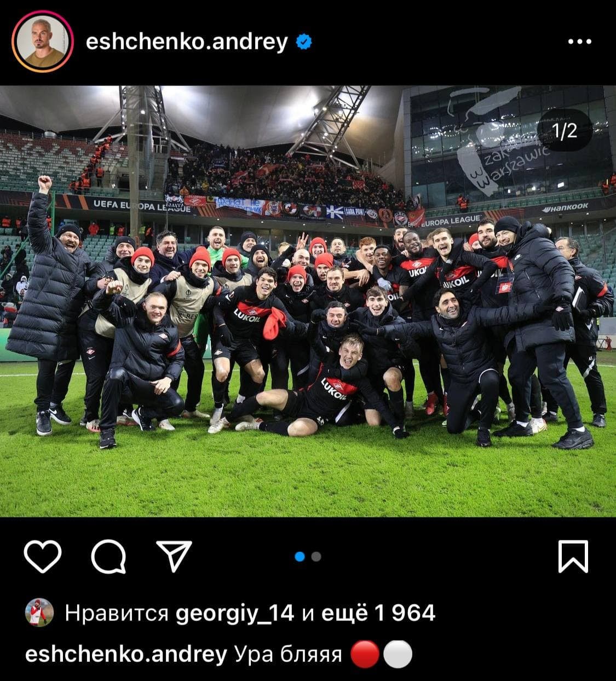Save the post with the bookmark icon

coord(573,556)
